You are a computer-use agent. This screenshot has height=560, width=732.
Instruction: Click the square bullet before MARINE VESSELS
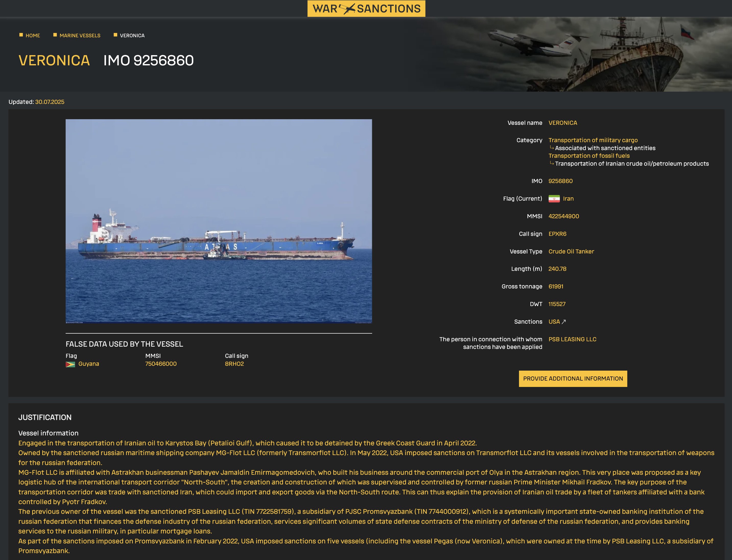(x=55, y=35)
